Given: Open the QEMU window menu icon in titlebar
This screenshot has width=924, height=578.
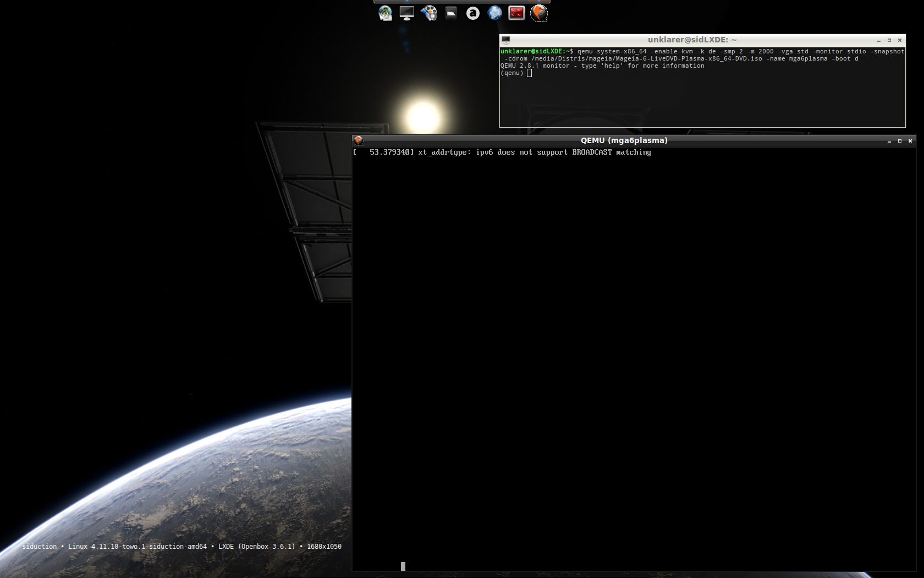Looking at the screenshot, I should click(x=359, y=140).
